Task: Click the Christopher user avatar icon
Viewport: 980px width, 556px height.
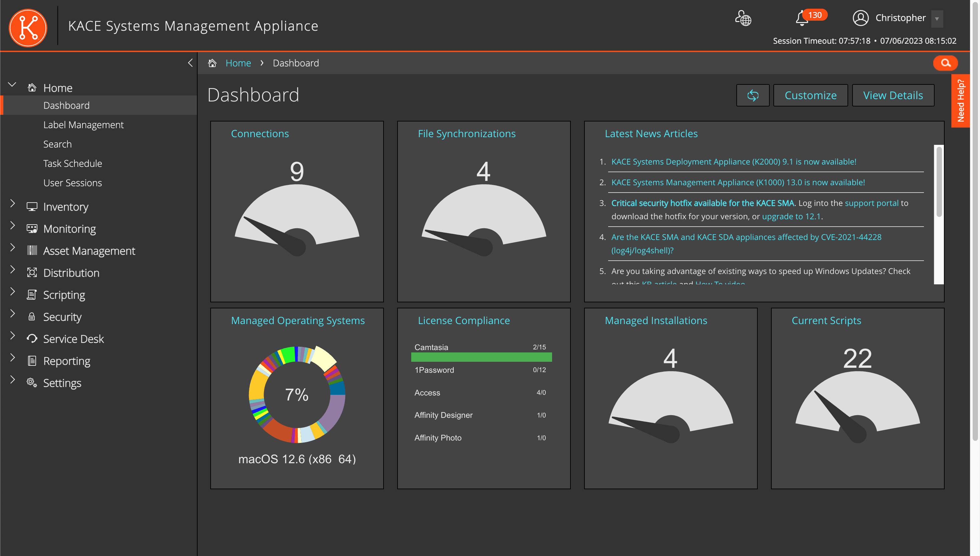Action: (861, 18)
